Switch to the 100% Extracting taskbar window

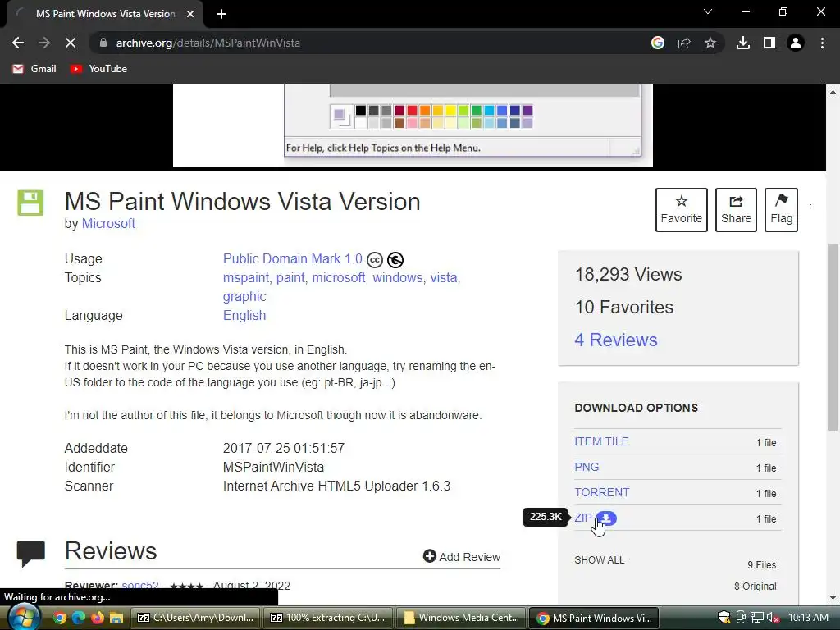(328, 618)
